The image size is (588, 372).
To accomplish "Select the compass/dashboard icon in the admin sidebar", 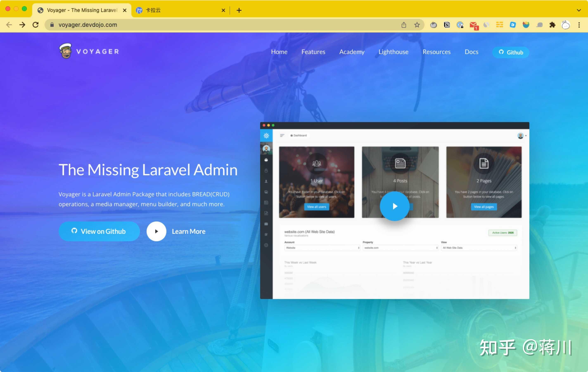I will [266, 136].
